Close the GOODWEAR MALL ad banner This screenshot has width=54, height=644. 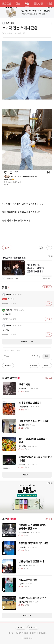point(52,8)
